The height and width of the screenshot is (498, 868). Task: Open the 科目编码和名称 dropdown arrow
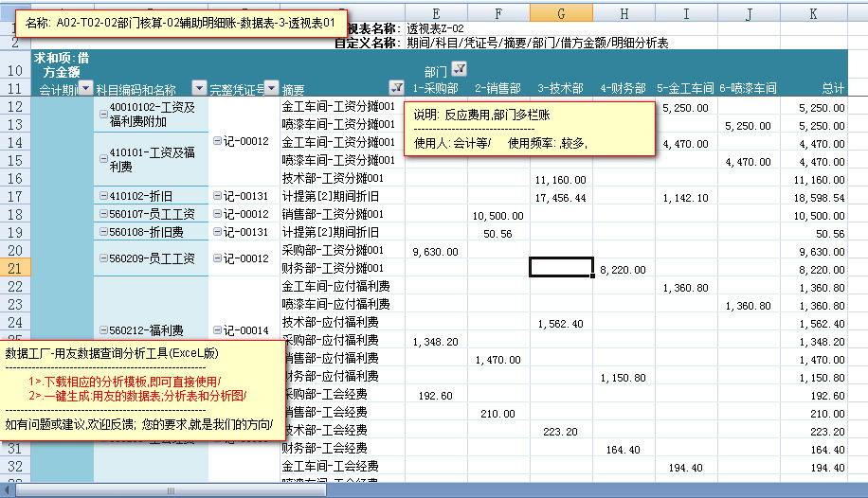coord(198,88)
